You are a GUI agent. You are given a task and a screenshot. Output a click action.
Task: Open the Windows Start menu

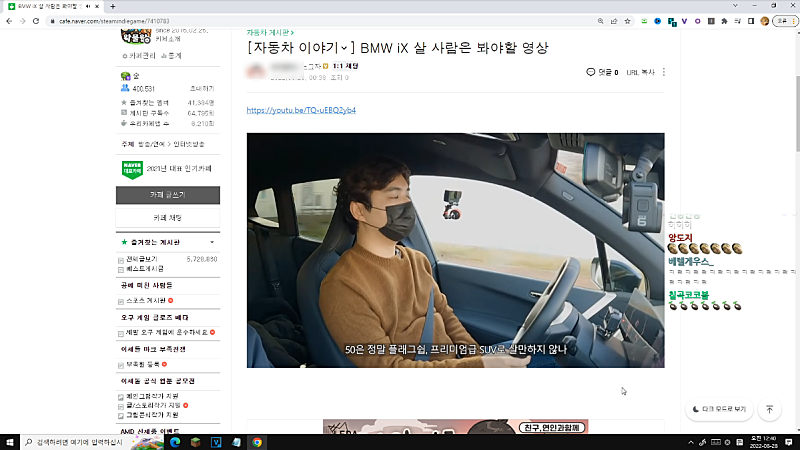coord(10,442)
